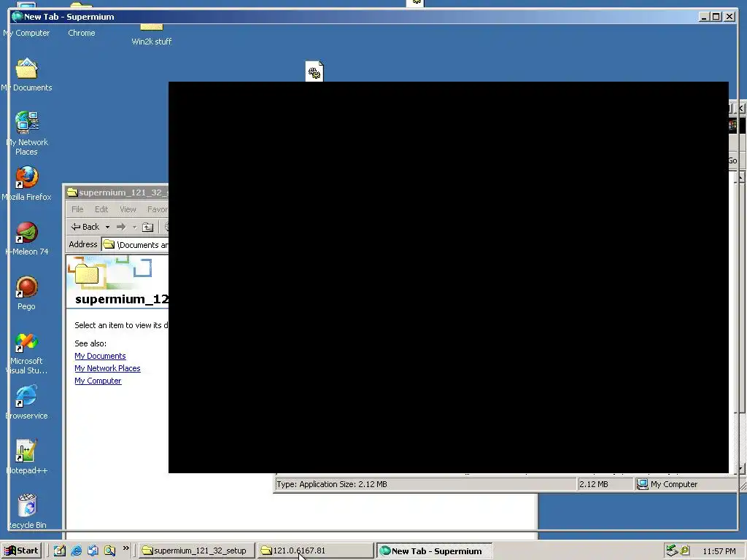Click the 'Type: Application Size: 2.12 MB' status text
The height and width of the screenshot is (560, 747).
(332, 484)
